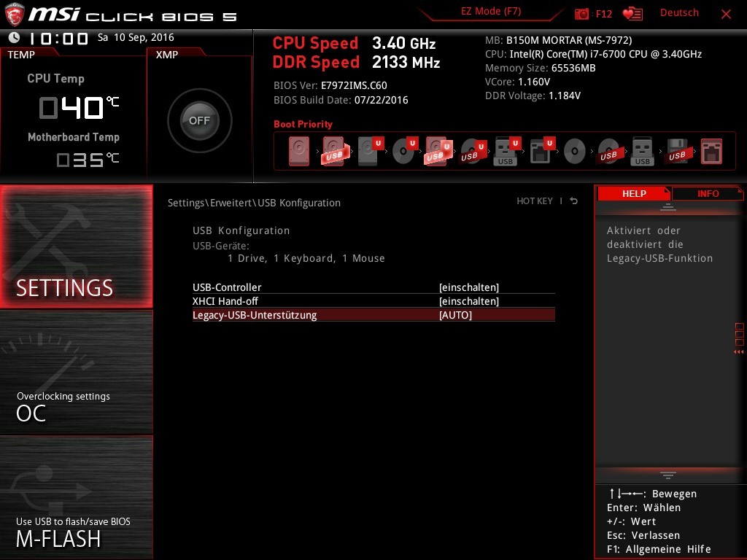Image resolution: width=747 pixels, height=560 pixels.
Task: Click the DDR Speed 2133 MHz readout
Action: coord(356,62)
